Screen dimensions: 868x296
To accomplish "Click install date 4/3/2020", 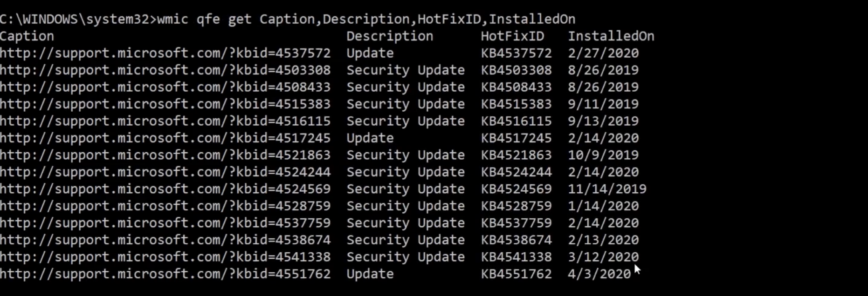I will pyautogui.click(x=599, y=274).
